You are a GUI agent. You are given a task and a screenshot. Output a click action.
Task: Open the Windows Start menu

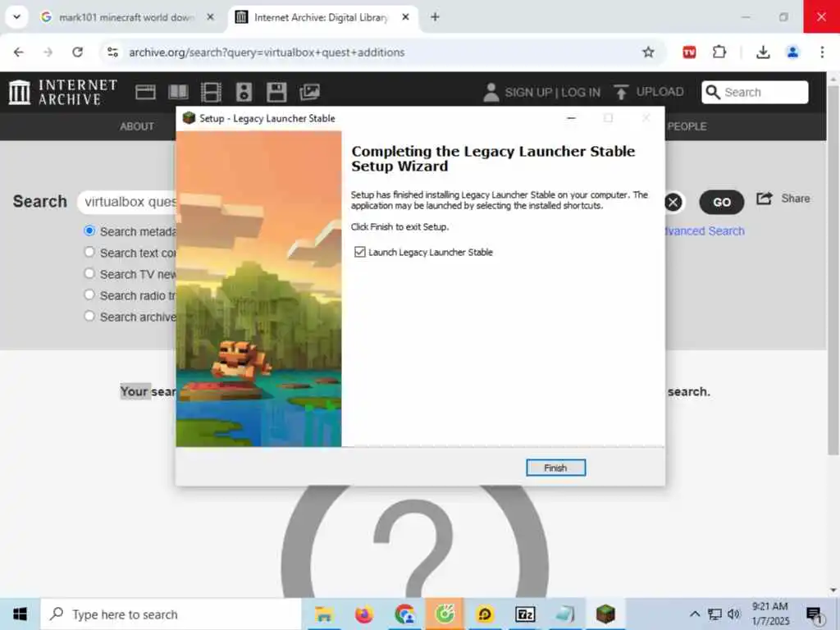pyautogui.click(x=20, y=614)
